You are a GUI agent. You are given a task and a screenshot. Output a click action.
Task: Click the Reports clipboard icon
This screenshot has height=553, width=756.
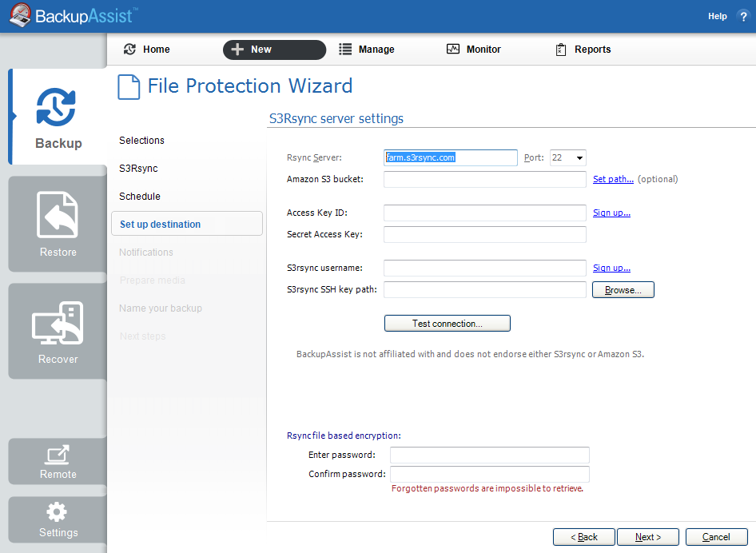pos(561,50)
